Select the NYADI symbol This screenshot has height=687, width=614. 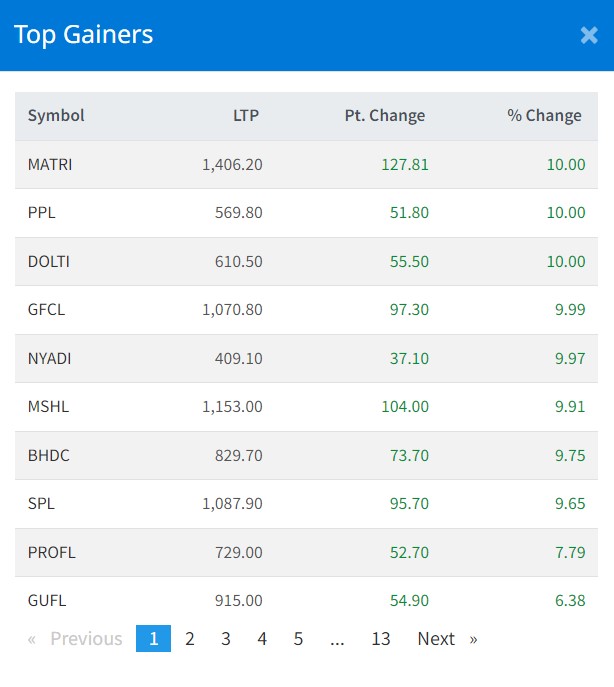(x=49, y=358)
